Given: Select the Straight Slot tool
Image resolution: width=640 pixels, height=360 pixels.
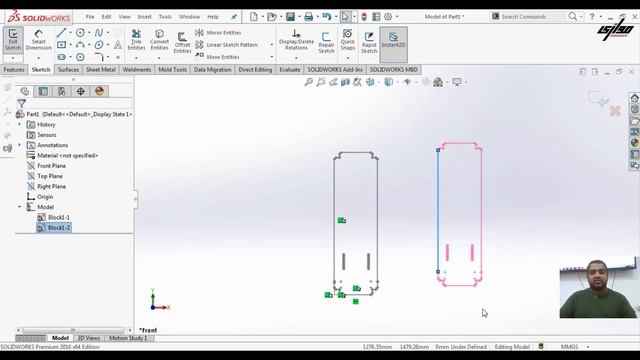Looking at the screenshot, I should tap(61, 57).
